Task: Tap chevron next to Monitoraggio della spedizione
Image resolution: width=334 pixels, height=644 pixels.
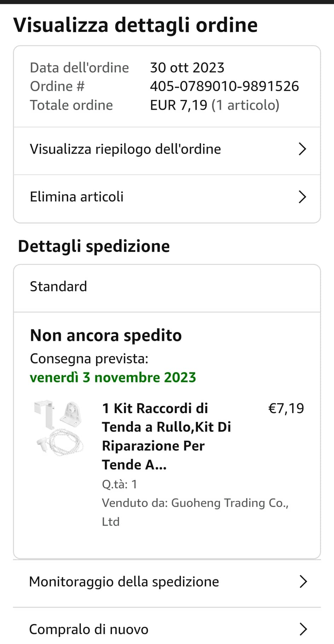Action: tap(303, 581)
